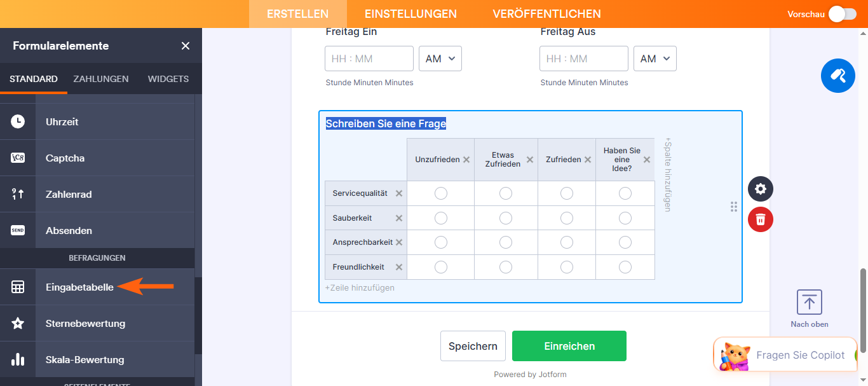Image resolution: width=868 pixels, height=386 pixels.
Task: Select Zufrieden for Sauberkeit
Action: 567,218
